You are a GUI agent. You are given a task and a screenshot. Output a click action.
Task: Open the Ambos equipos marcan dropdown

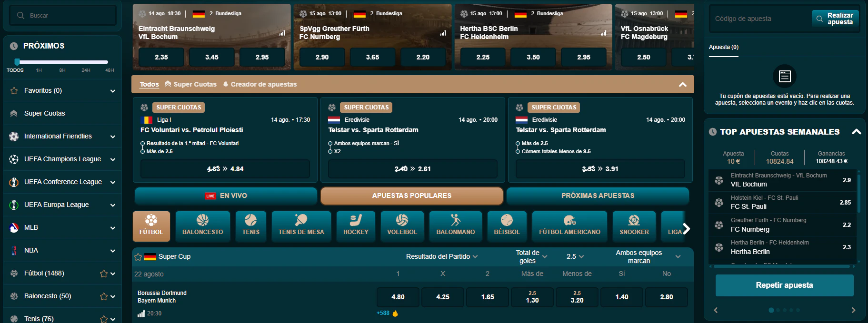648,256
